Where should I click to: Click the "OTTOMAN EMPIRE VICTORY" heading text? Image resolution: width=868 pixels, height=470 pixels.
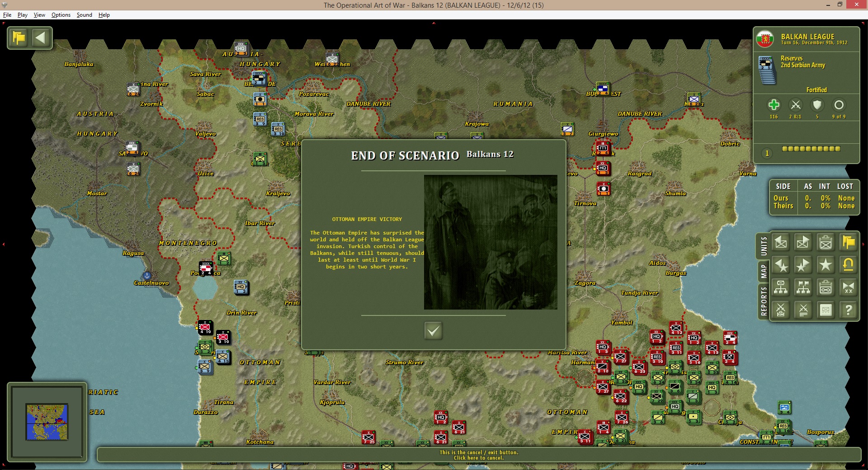[x=367, y=219]
